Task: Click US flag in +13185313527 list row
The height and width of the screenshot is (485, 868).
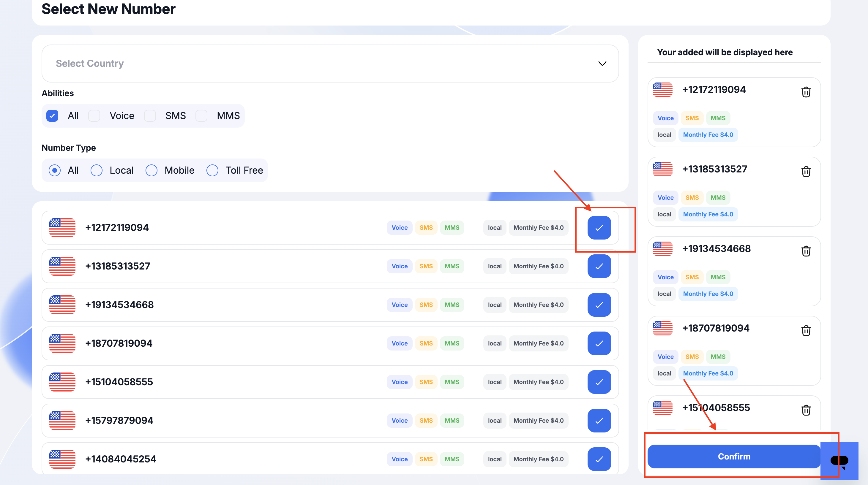Action: 62,266
